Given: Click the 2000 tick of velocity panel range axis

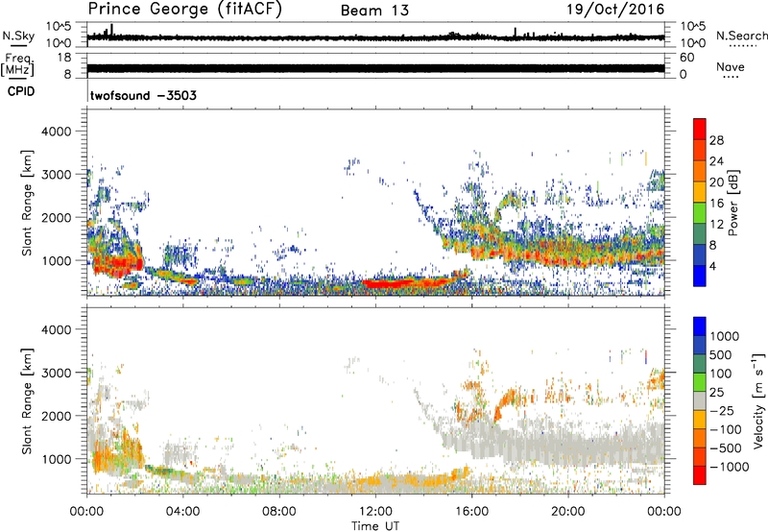Looking at the screenshot, I should [56, 416].
